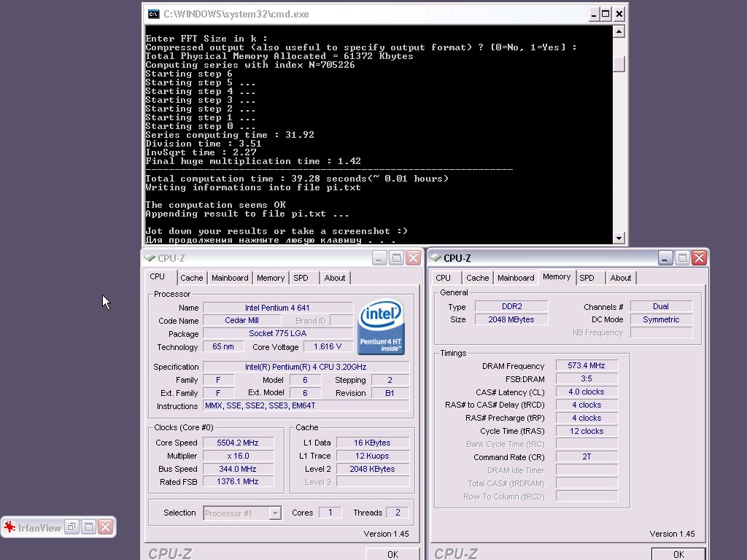The width and height of the screenshot is (747, 560).
Task: Click the L1 Trace value 12 Kuops
Action: pos(372,456)
